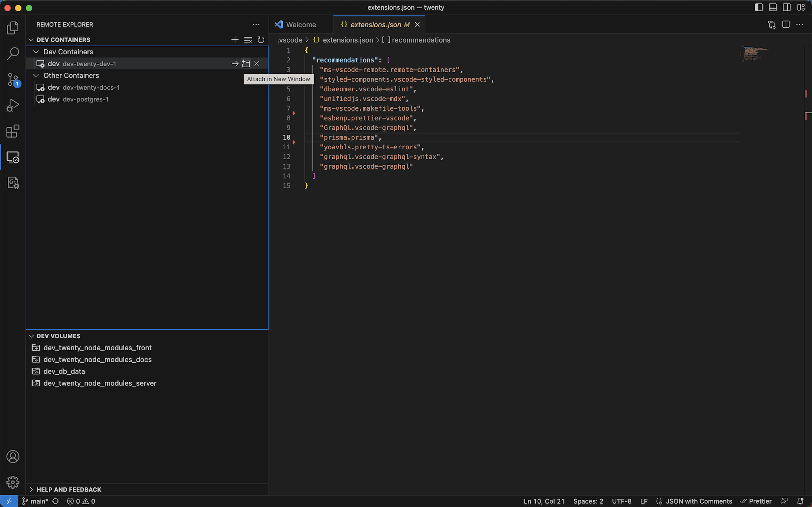The height and width of the screenshot is (507, 812).
Task: Collapse the Dev Containers tree group
Action: [36, 52]
